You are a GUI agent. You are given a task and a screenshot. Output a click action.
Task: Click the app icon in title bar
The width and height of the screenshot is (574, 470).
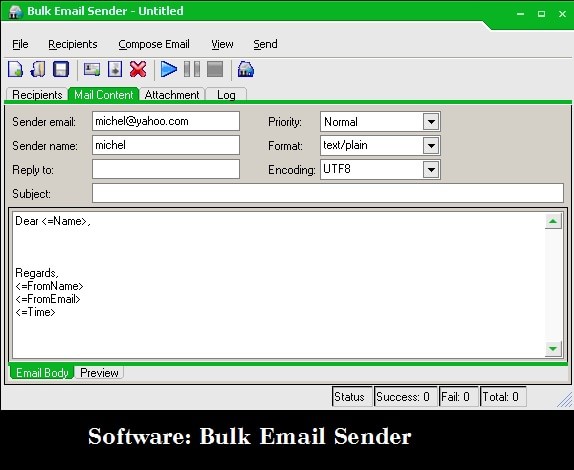pyautogui.click(x=15, y=12)
